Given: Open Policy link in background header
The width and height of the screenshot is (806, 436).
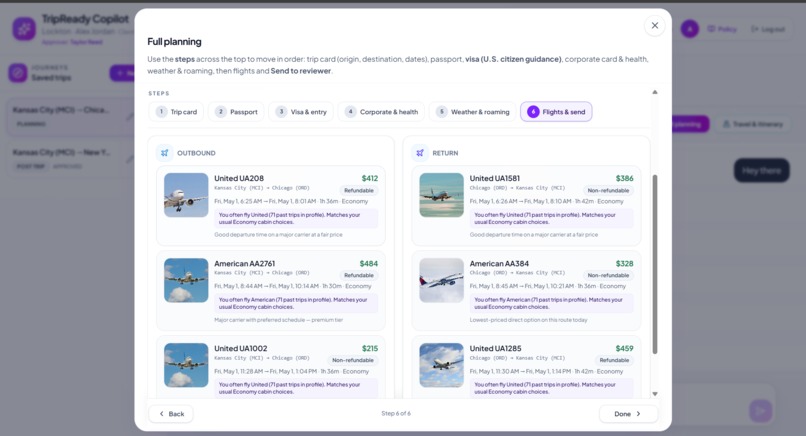Looking at the screenshot, I should (x=722, y=29).
